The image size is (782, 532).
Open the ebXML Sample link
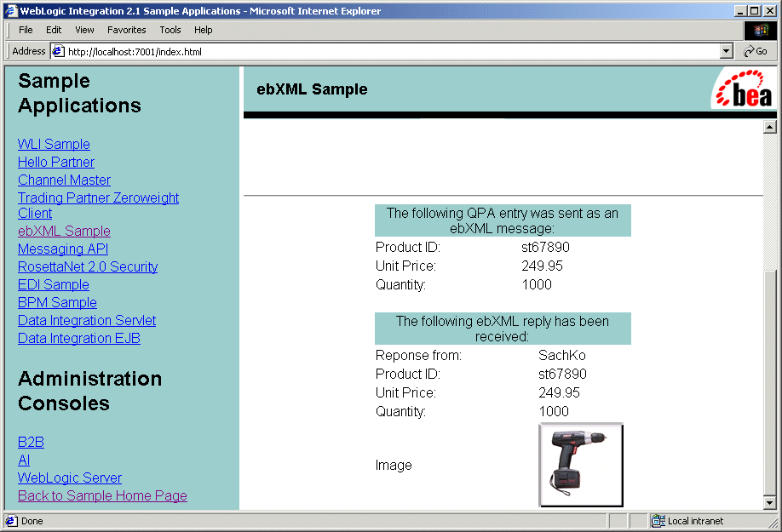click(65, 232)
